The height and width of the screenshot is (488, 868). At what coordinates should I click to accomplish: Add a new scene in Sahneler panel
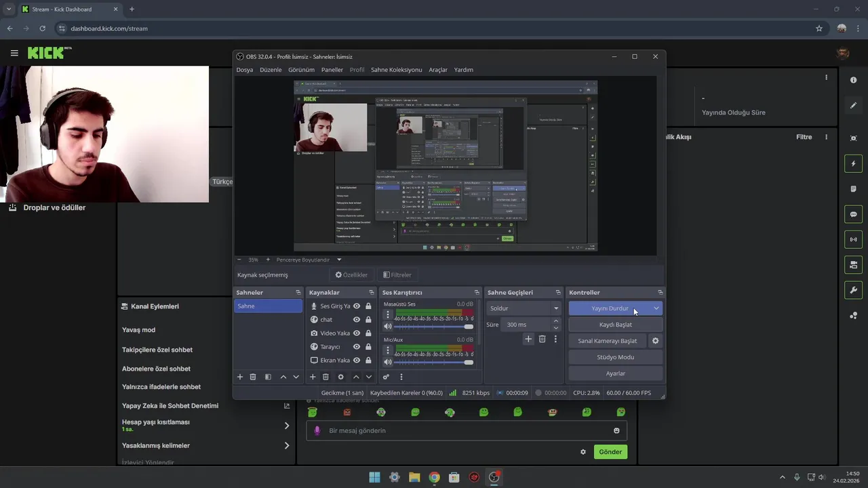(x=239, y=377)
